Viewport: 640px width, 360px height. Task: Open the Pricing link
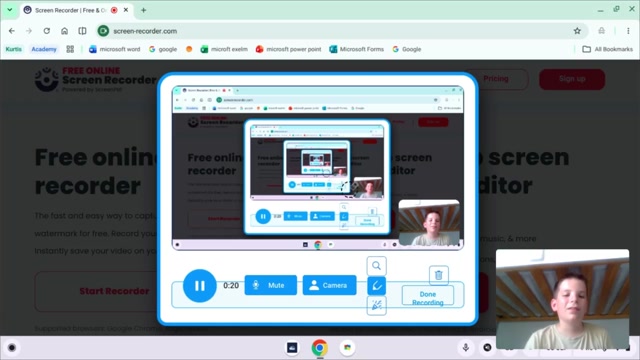pos(496,79)
